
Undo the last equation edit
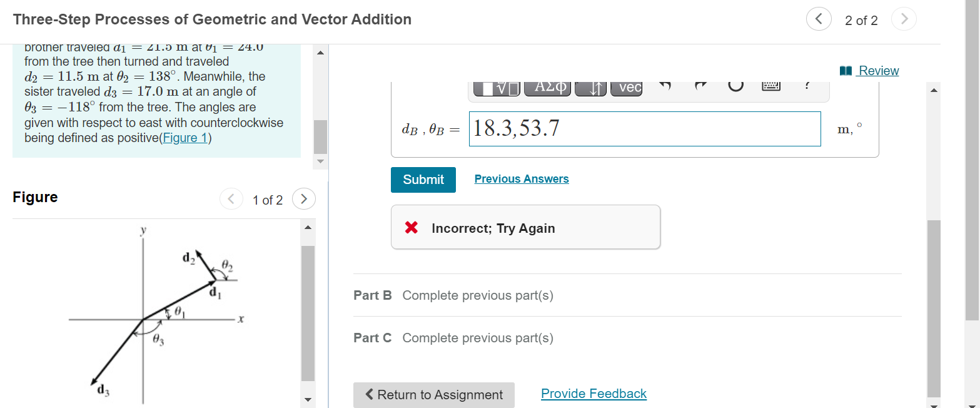[x=665, y=86]
